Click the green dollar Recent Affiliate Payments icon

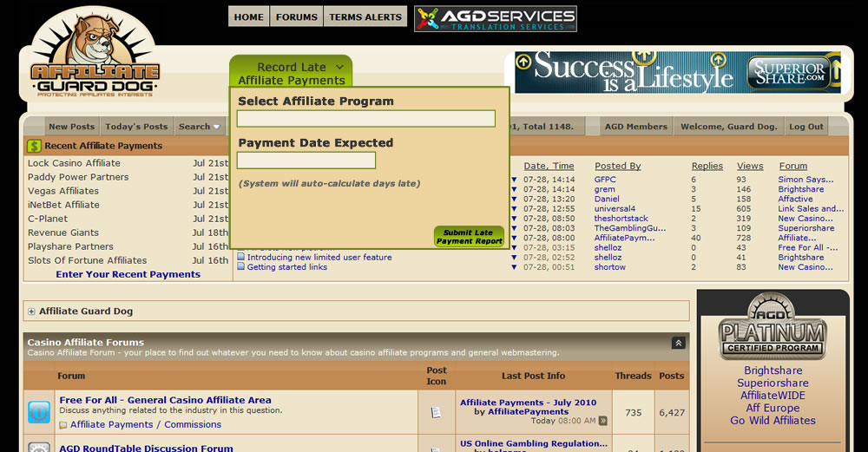35,146
